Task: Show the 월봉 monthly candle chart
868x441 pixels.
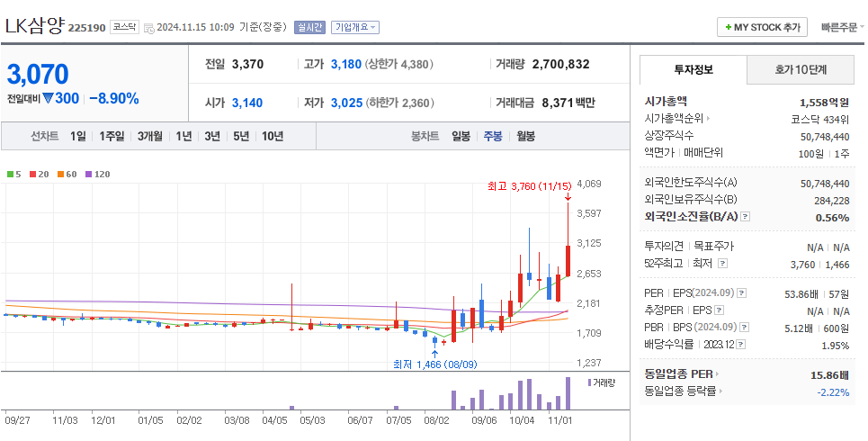Action: [526, 136]
